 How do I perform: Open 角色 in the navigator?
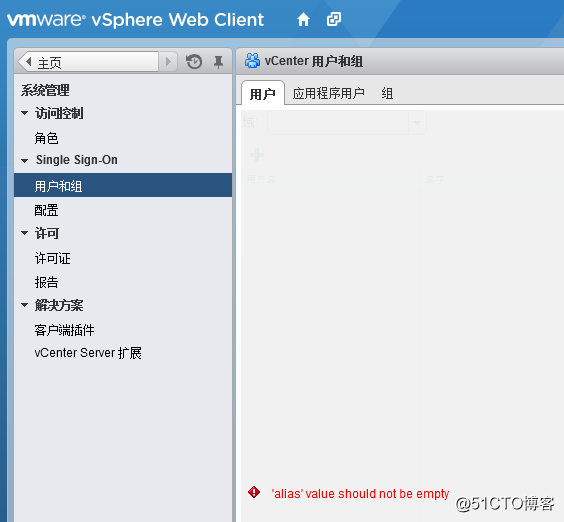point(46,138)
